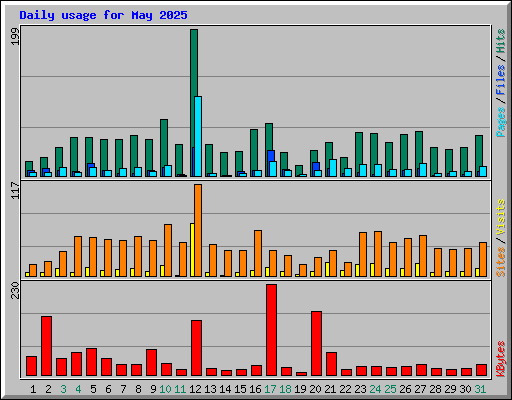
Task: Click day label 8 on the x-axis
Action: pyautogui.click(x=138, y=389)
